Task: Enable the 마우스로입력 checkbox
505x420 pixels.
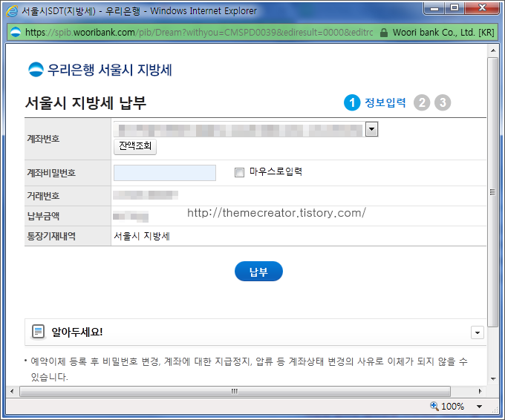Action: point(239,172)
